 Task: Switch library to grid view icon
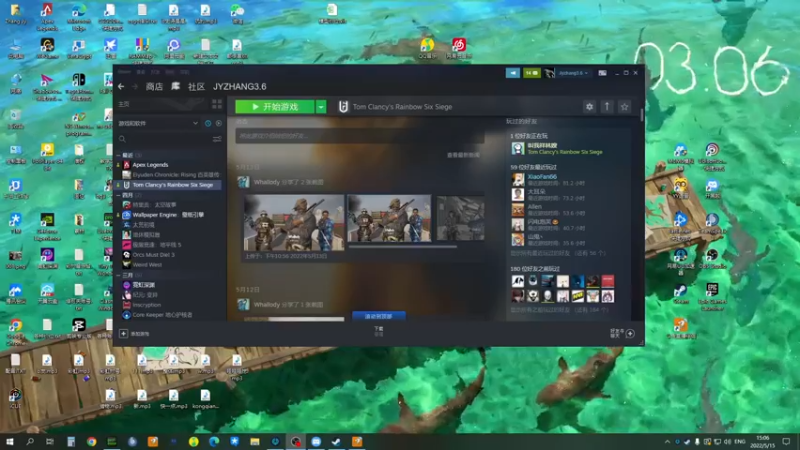point(217,104)
